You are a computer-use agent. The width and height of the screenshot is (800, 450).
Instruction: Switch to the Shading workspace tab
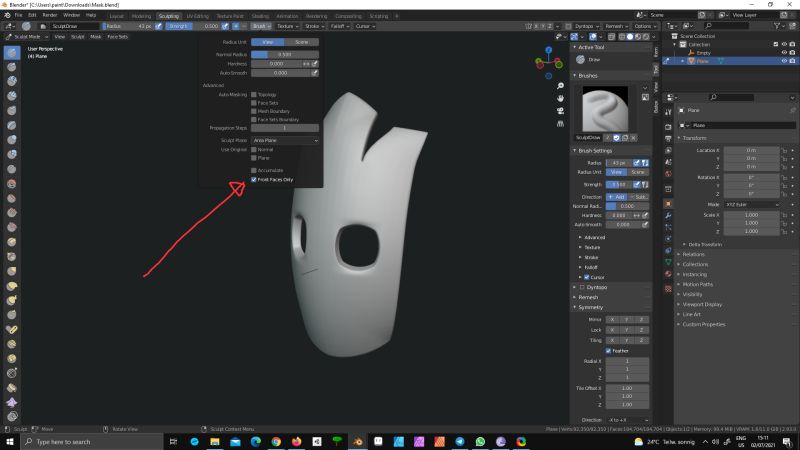click(260, 16)
